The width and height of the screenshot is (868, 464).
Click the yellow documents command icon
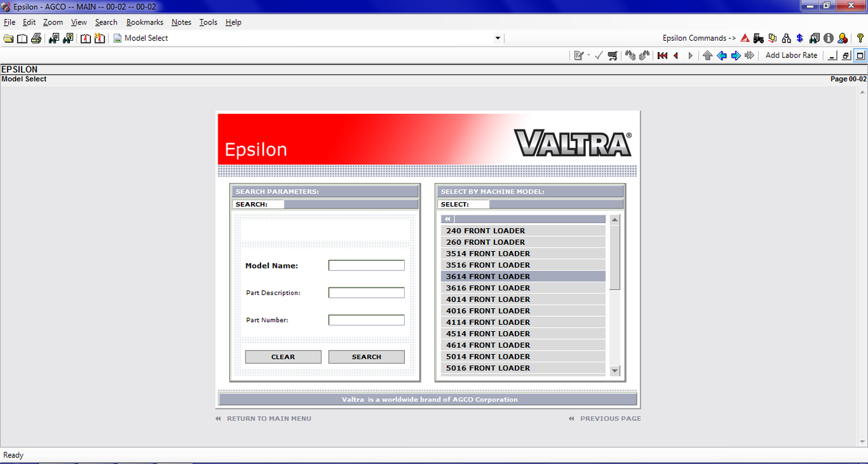point(772,39)
